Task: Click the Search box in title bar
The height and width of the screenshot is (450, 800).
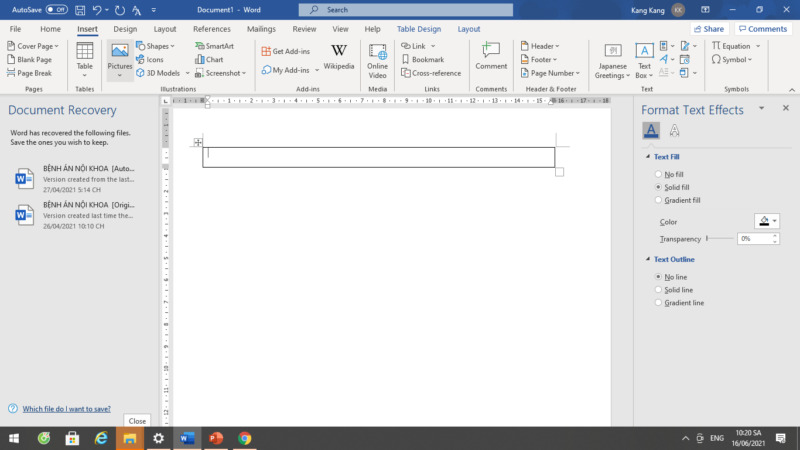Action: click(406, 10)
